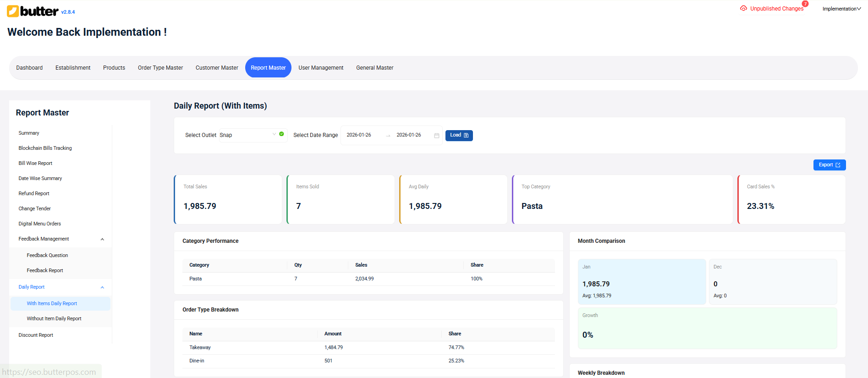The image size is (868, 378).
Task: Go to the General Master tab
Action: click(374, 68)
